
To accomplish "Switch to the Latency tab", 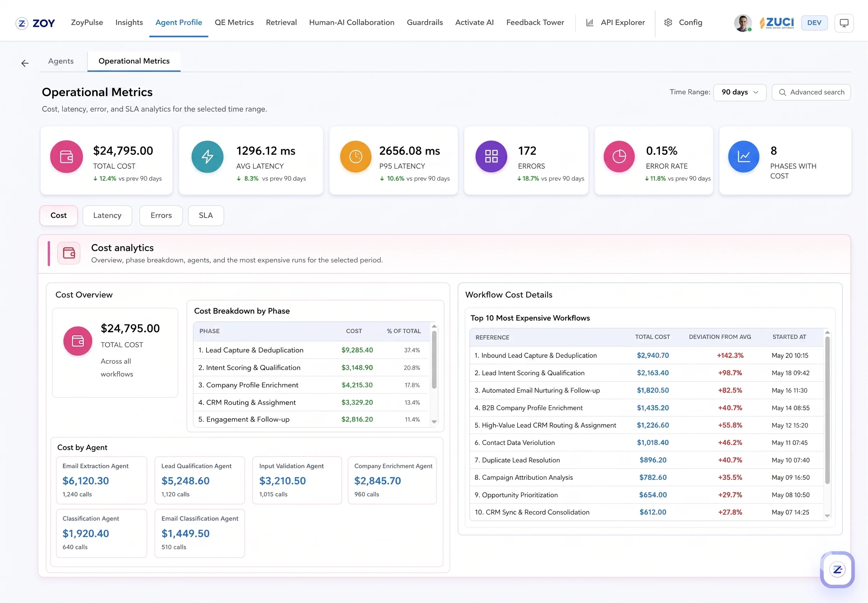I will [x=108, y=215].
